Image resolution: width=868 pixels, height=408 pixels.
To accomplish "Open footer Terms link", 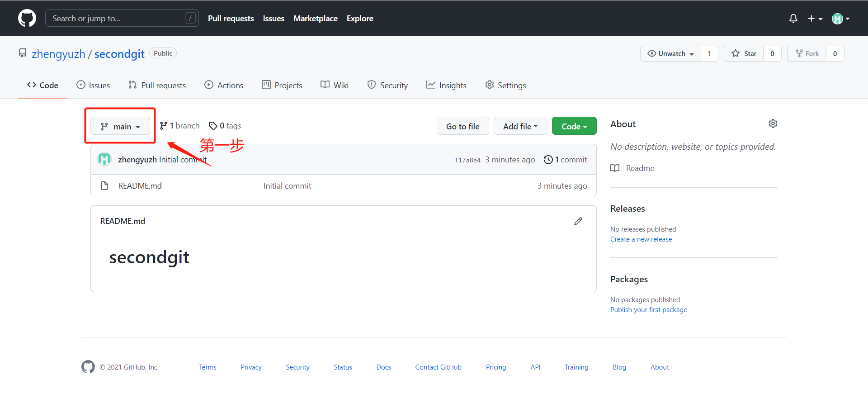I will coord(208,367).
